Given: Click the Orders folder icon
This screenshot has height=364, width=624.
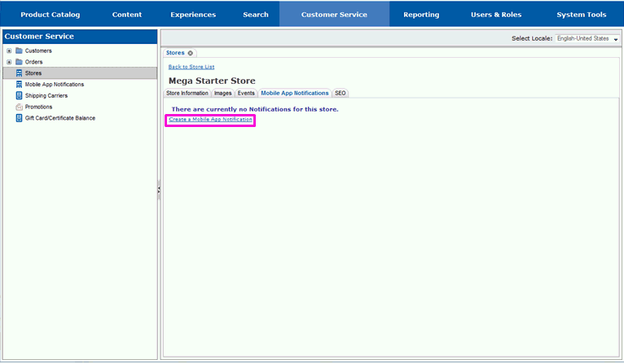Looking at the screenshot, I should [19, 62].
